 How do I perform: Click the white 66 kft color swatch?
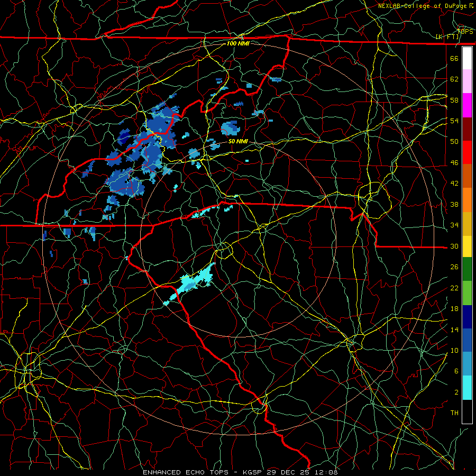coord(467,58)
